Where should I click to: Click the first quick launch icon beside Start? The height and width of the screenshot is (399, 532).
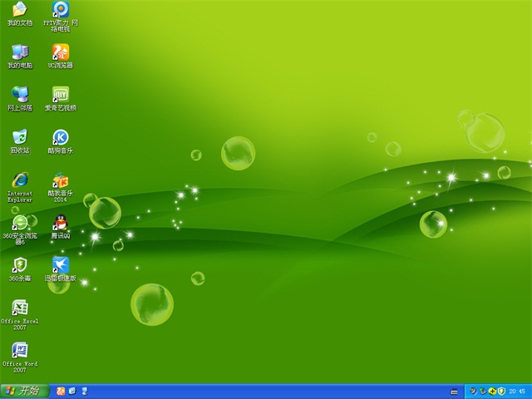[x=61, y=391]
